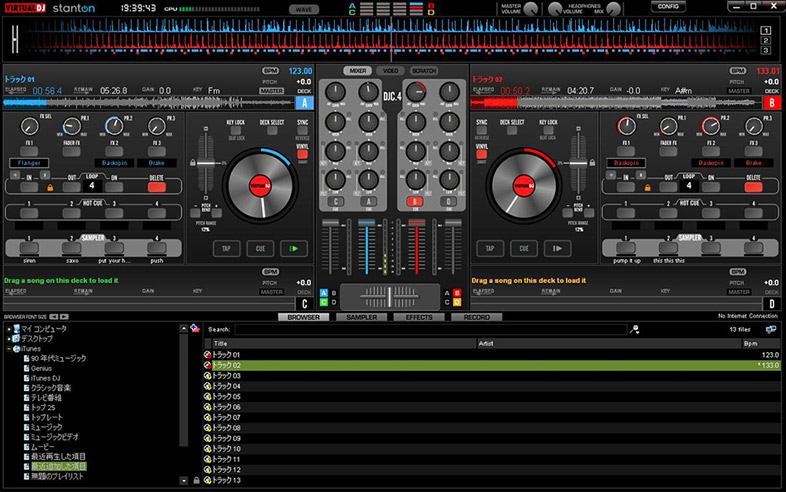
Task: Tap the TAP tempo button on deck B
Action: point(490,248)
